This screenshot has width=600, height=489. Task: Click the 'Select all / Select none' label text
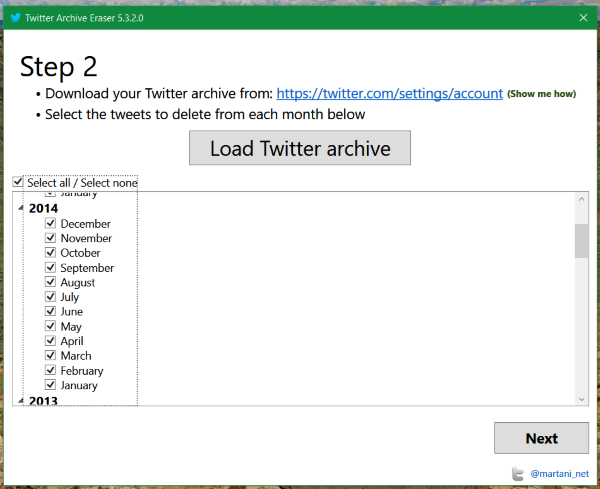pos(82,183)
